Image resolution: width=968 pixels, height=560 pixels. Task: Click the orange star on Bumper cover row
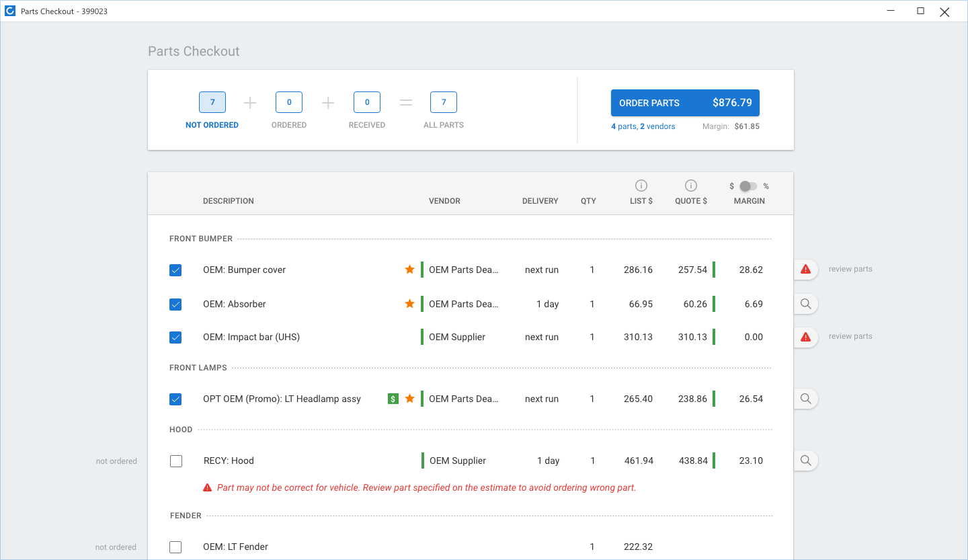click(409, 270)
